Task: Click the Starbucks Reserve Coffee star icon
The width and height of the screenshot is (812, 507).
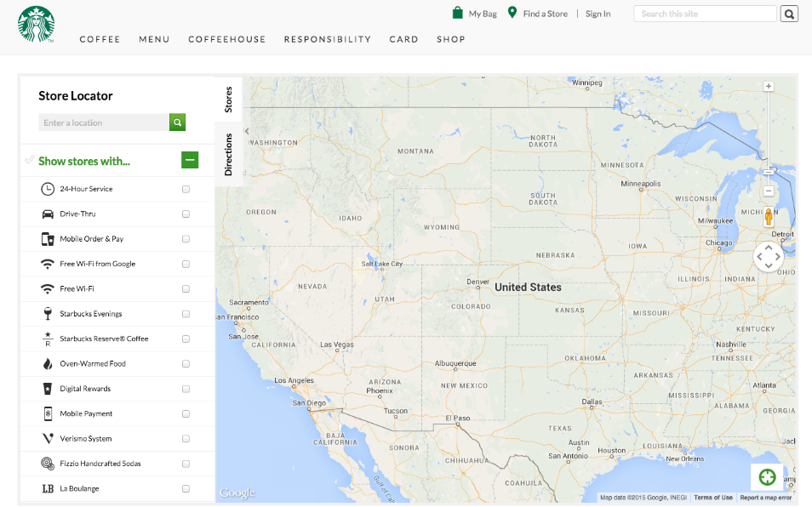Action: click(x=48, y=339)
